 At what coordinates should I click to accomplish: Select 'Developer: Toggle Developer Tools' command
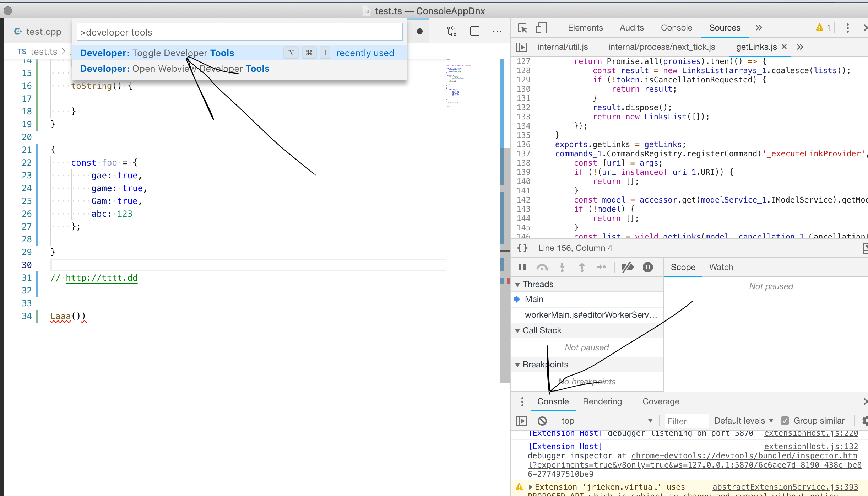click(x=156, y=53)
